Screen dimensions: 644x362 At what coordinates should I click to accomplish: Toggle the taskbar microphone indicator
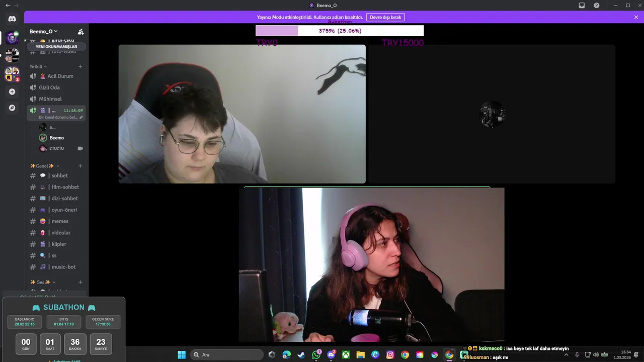click(x=577, y=354)
